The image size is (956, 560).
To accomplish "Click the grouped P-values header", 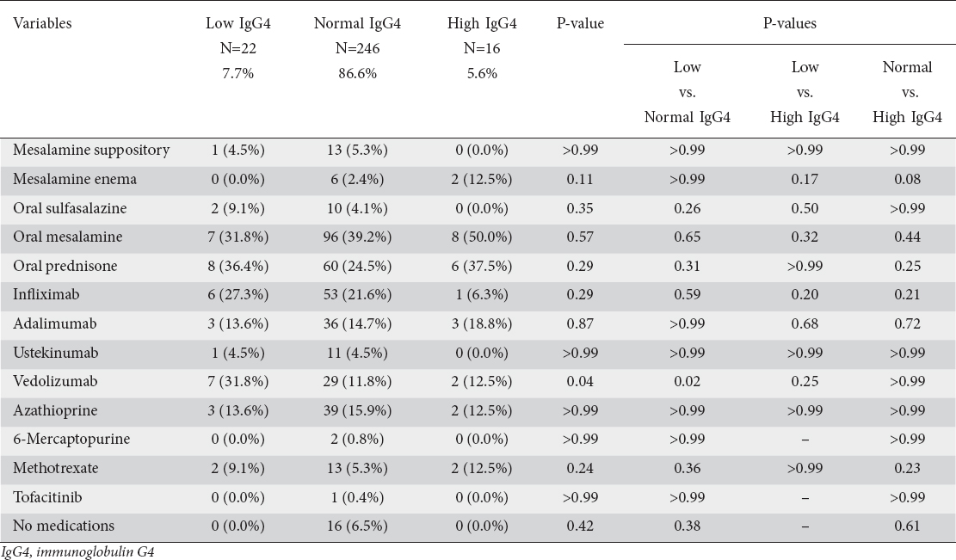I will [x=789, y=23].
